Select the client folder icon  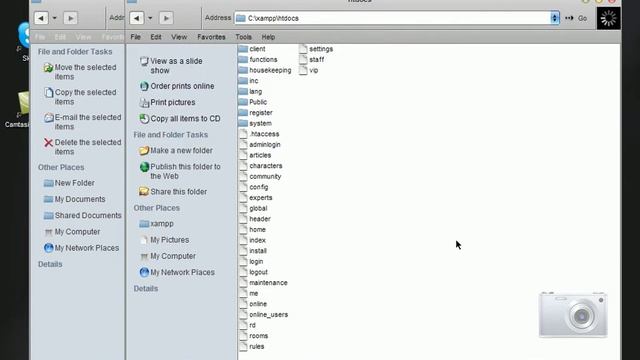(243, 49)
